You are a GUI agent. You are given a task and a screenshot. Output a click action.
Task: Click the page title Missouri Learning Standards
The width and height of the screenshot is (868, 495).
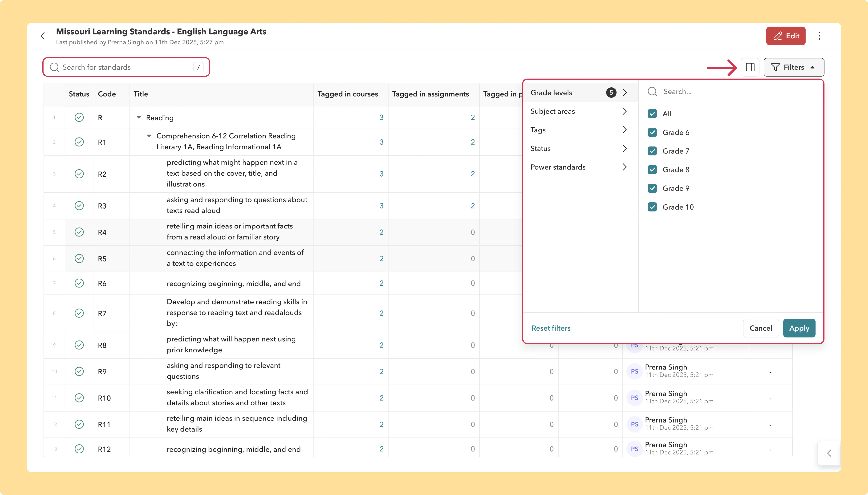tap(161, 32)
